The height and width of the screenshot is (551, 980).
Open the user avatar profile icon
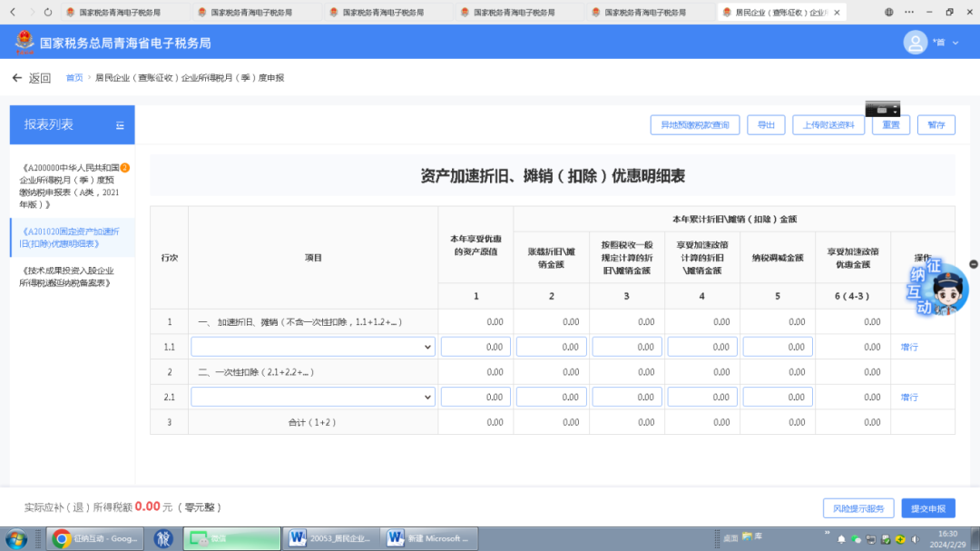[915, 43]
